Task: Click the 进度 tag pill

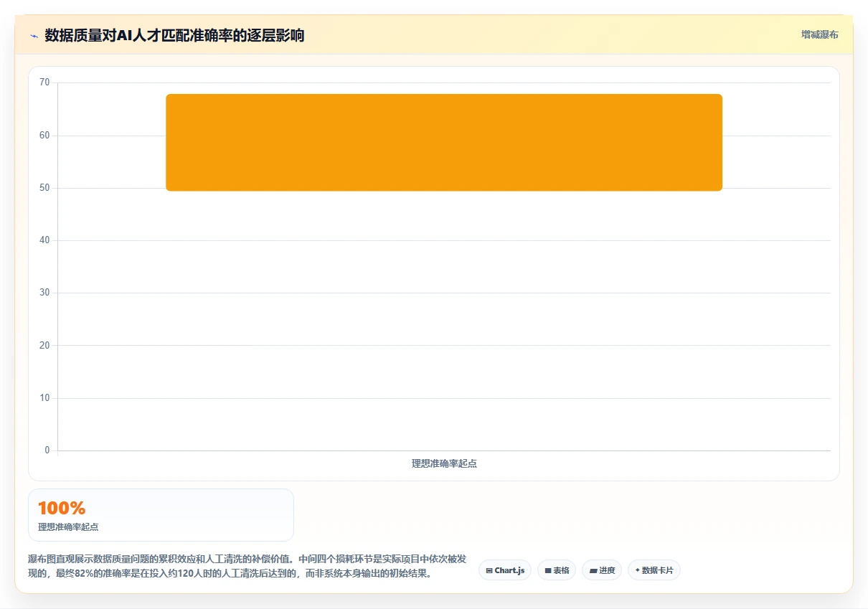Action: pyautogui.click(x=602, y=570)
